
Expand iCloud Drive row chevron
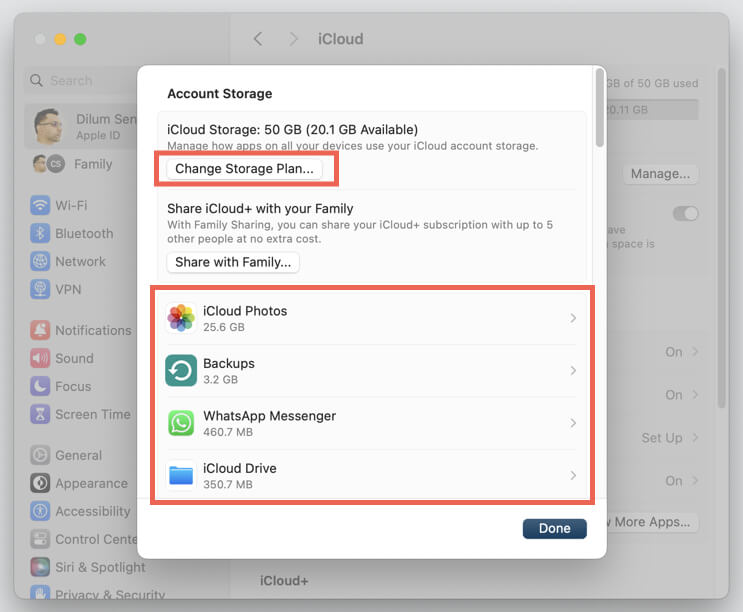573,475
